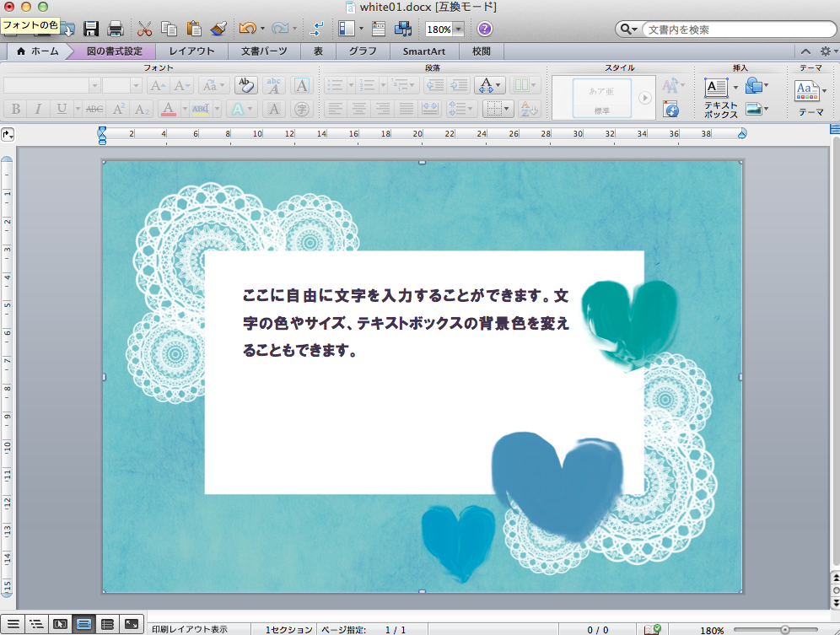The height and width of the screenshot is (635, 840).
Task: Open Help with the purple question mark
Action: pyautogui.click(x=484, y=29)
